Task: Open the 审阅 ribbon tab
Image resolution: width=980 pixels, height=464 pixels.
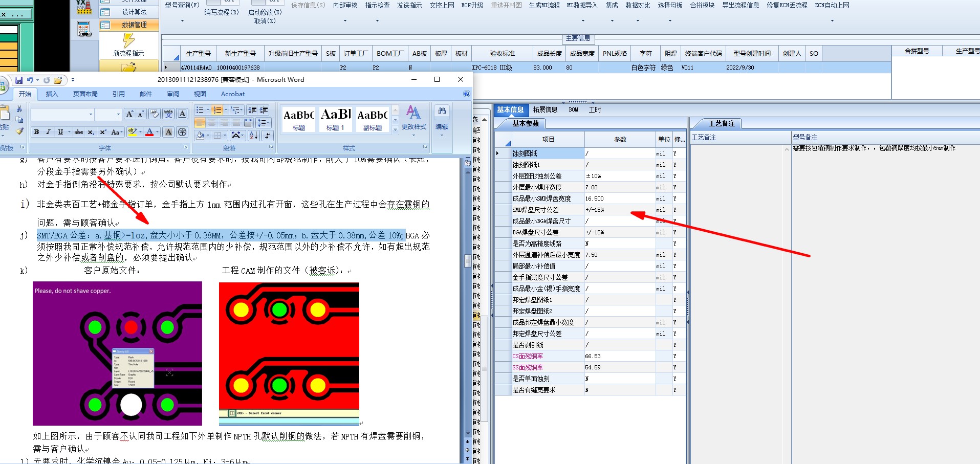Action: 173,94
